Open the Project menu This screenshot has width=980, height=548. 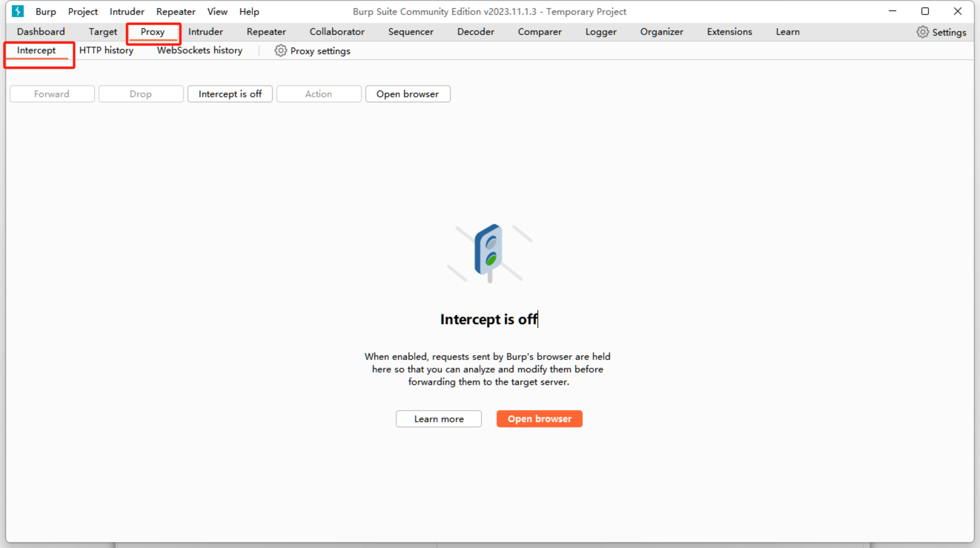[83, 11]
